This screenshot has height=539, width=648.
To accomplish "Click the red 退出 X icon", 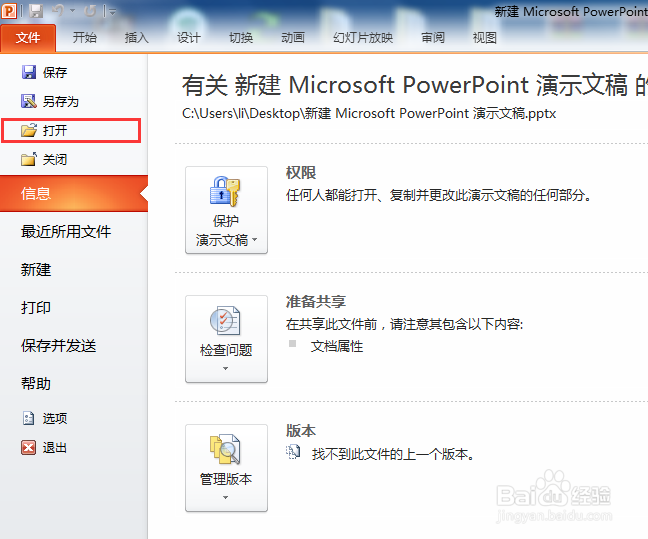I will point(29,447).
